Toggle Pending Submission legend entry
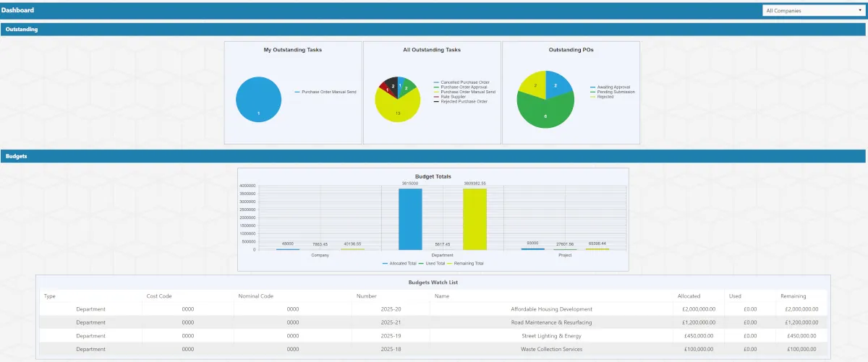 pos(612,92)
